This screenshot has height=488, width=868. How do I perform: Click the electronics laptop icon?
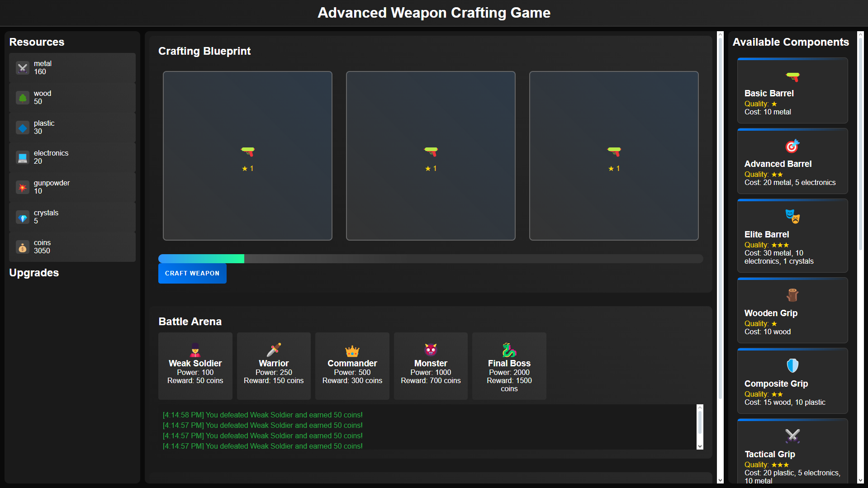point(23,157)
